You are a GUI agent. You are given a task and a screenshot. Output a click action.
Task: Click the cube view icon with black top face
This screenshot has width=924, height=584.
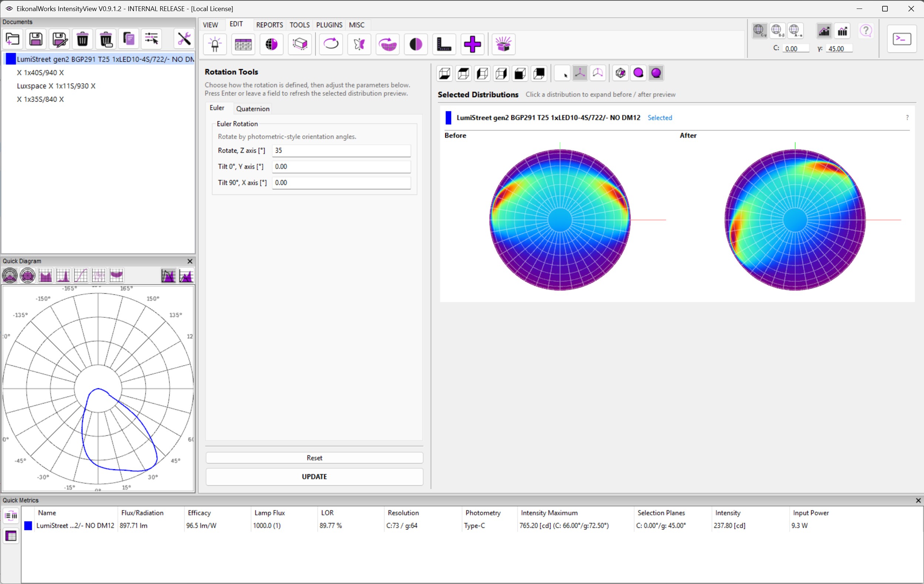464,73
